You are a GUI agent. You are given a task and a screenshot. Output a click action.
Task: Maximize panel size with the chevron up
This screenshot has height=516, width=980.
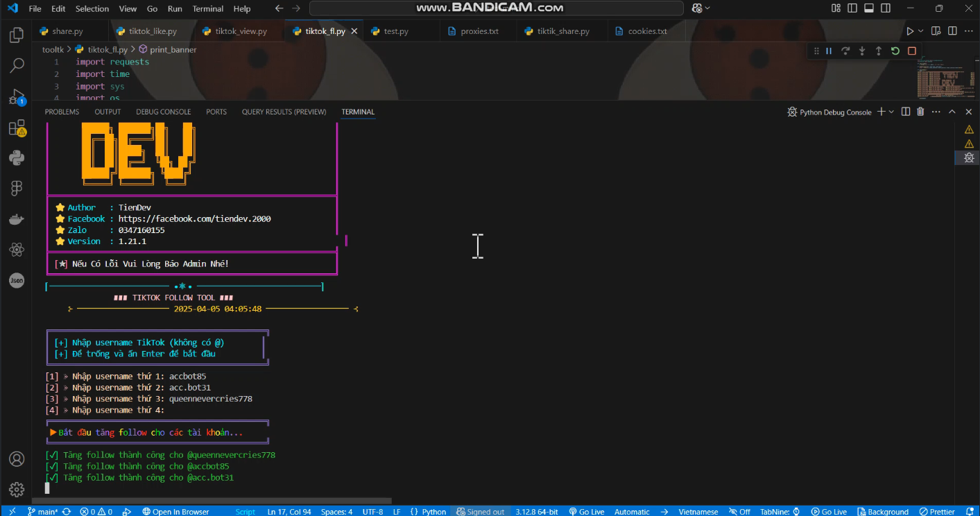(952, 112)
